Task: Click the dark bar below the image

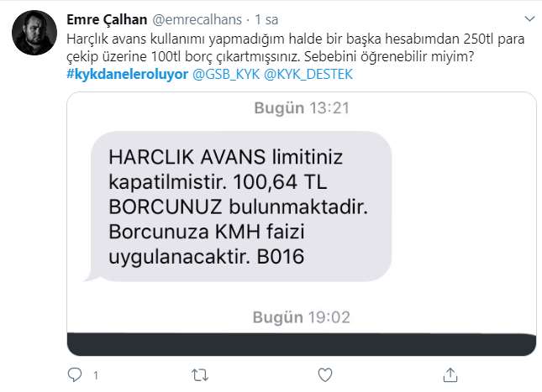Action: click(302, 344)
